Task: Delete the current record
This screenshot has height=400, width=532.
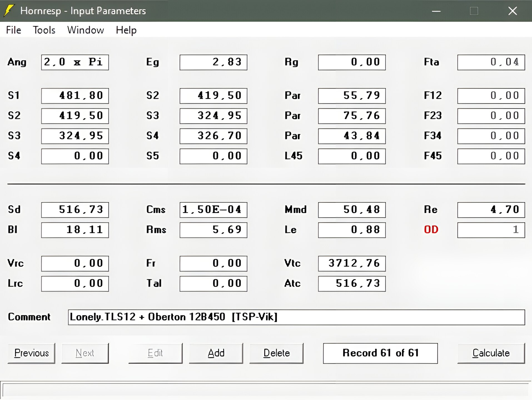Action: [276, 353]
